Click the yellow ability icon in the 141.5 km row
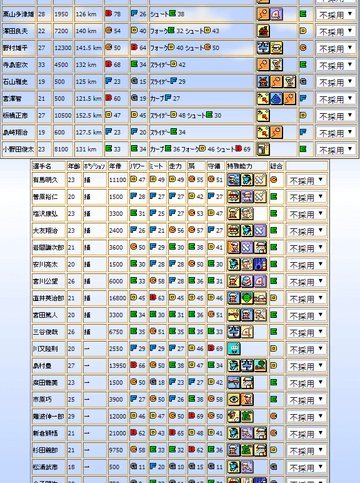The height and width of the screenshot is (483, 360). (x=276, y=48)
